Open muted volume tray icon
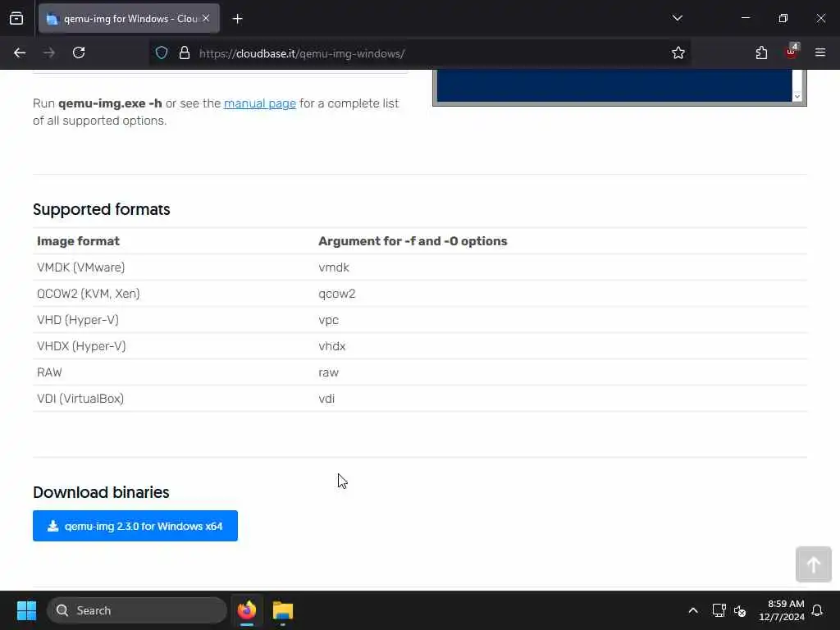 click(740, 610)
